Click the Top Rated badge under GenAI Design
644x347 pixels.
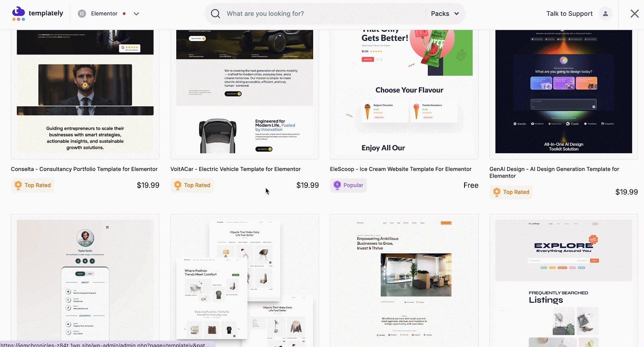coord(511,192)
